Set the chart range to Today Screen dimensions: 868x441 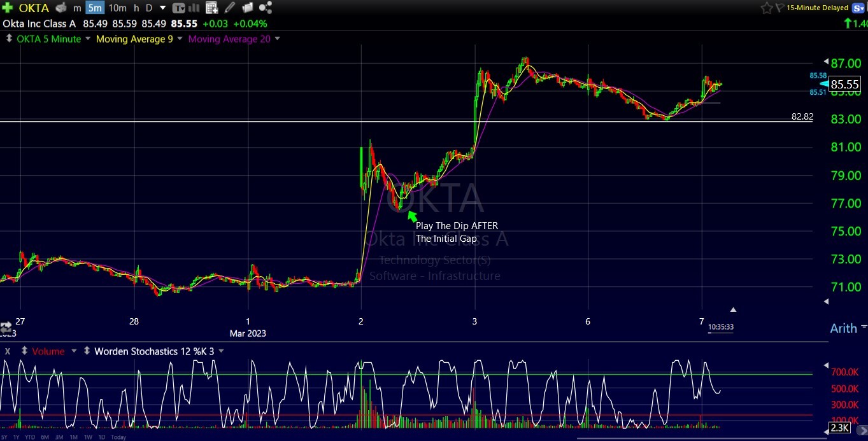[x=118, y=437]
